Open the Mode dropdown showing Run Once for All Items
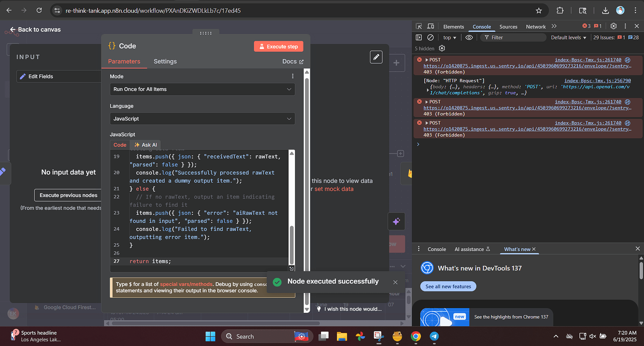 pos(202,89)
